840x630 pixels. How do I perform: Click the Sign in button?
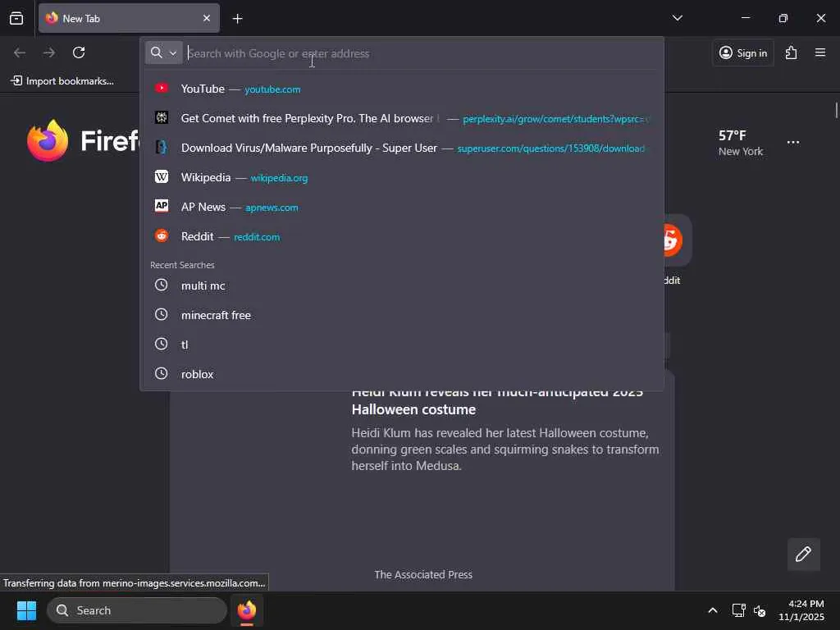743,52
